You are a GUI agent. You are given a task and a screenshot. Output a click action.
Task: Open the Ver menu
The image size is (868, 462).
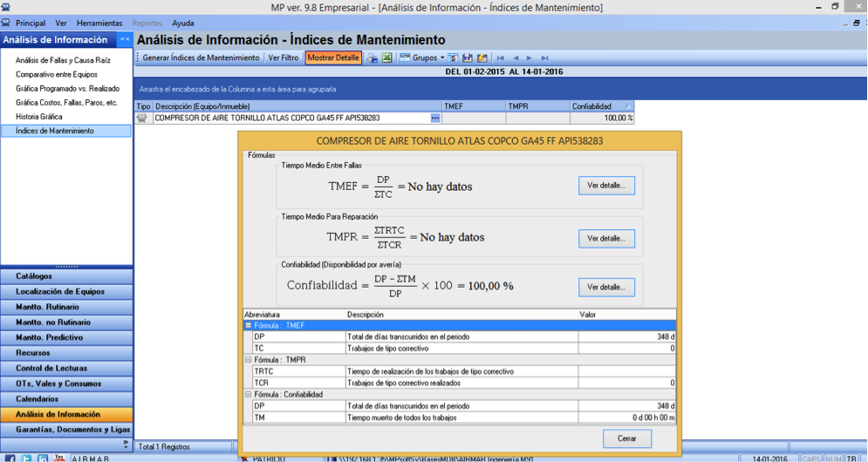coord(61,24)
